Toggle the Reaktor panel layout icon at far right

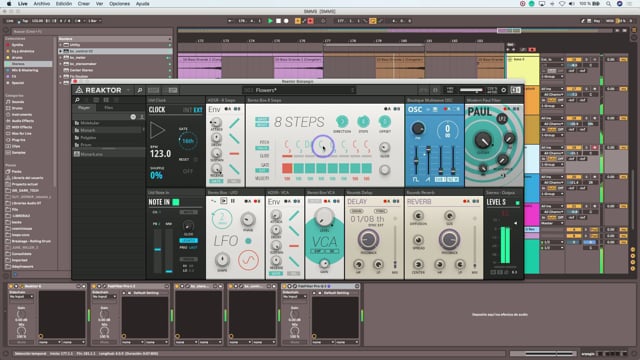[516, 90]
